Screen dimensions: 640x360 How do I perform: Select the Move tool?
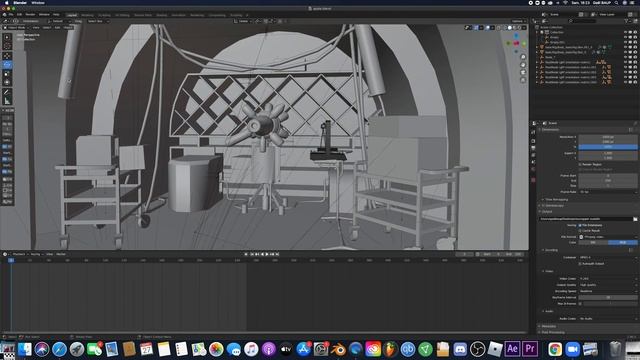coord(7,56)
